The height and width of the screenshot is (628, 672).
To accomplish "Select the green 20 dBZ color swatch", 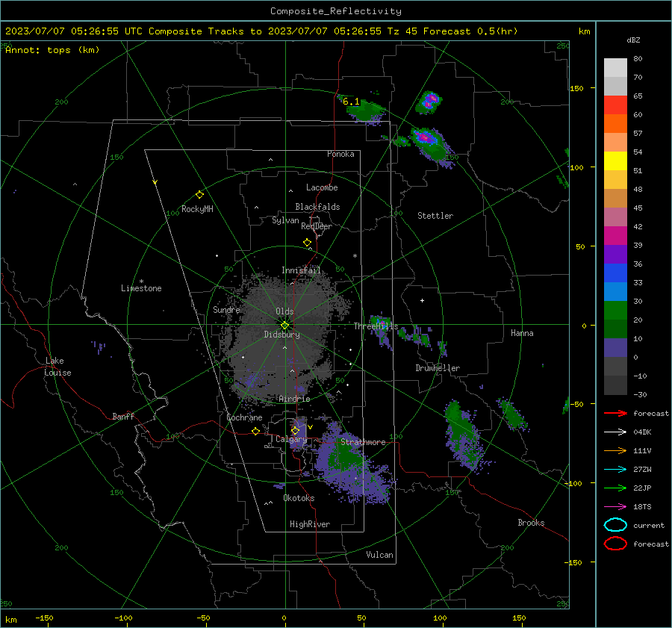I will [615, 311].
